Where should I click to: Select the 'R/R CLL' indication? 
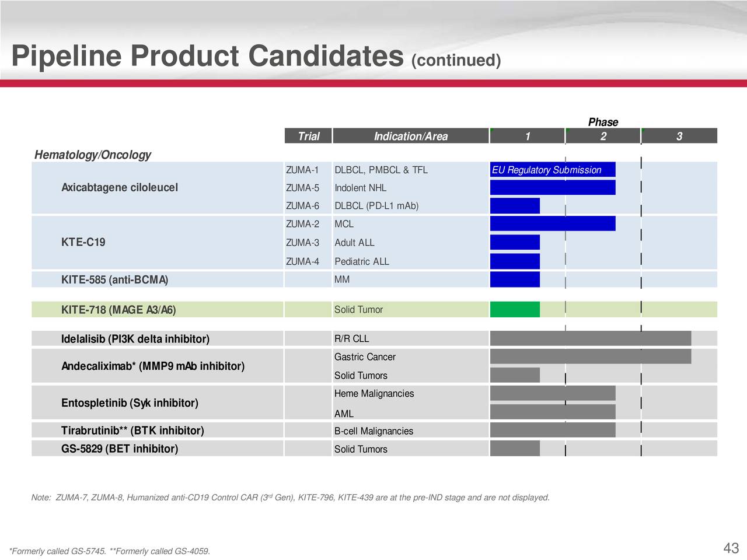point(351,339)
